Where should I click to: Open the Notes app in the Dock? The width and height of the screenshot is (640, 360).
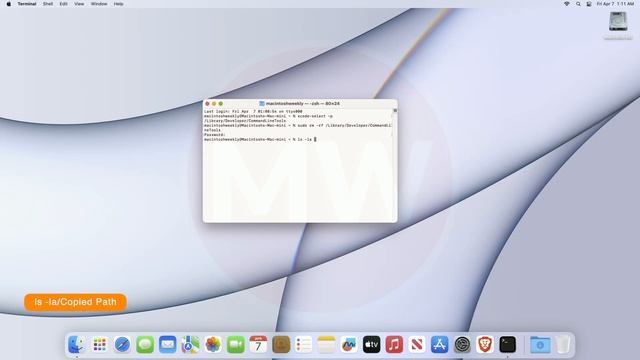coord(326,345)
